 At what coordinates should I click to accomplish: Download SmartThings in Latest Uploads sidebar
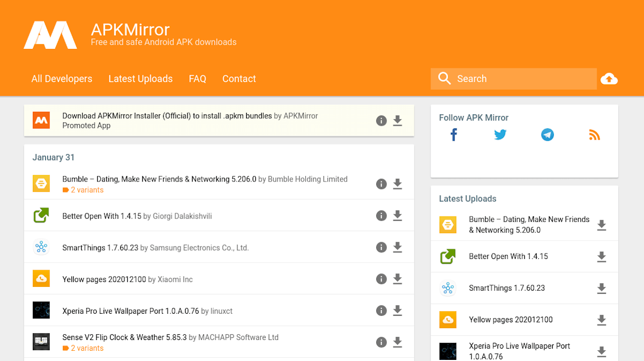(602, 288)
